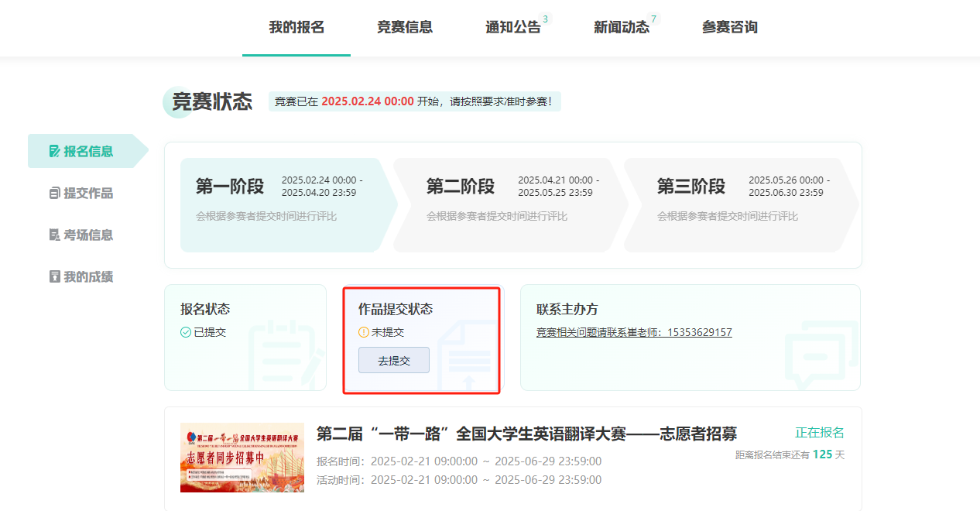Click the 报名信息 sidebar icon
The width and height of the screenshot is (980, 511).
(x=54, y=151)
